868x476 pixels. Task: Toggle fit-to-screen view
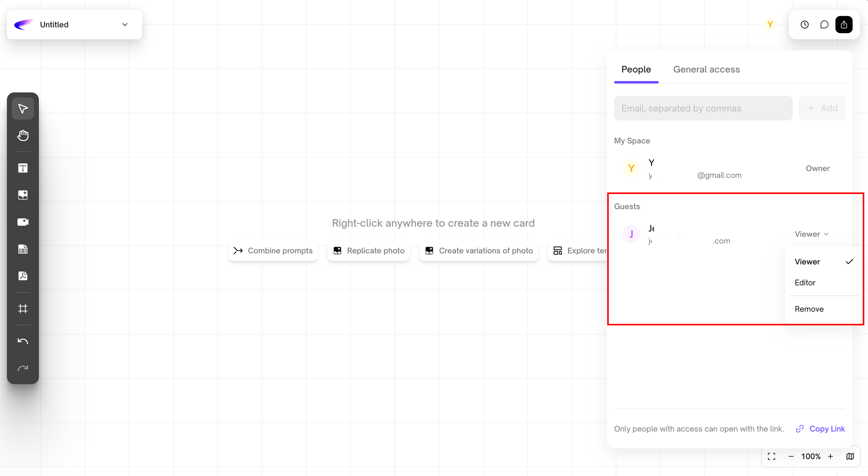click(772, 456)
